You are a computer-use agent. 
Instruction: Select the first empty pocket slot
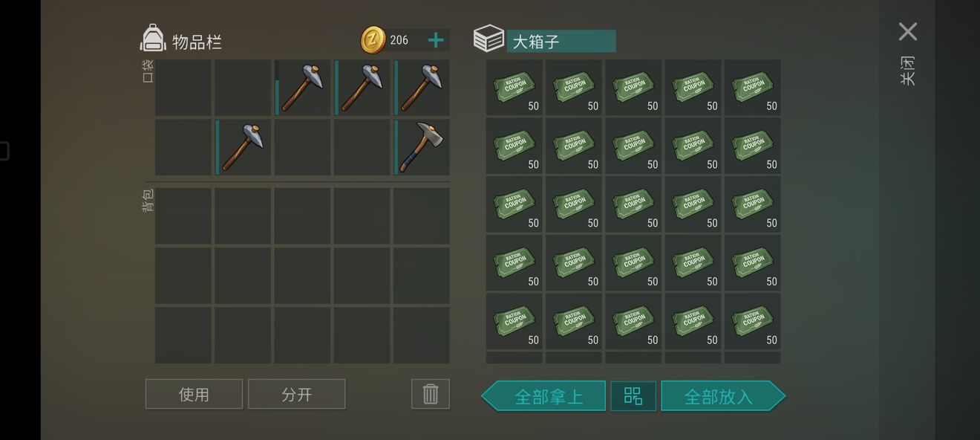click(x=183, y=88)
